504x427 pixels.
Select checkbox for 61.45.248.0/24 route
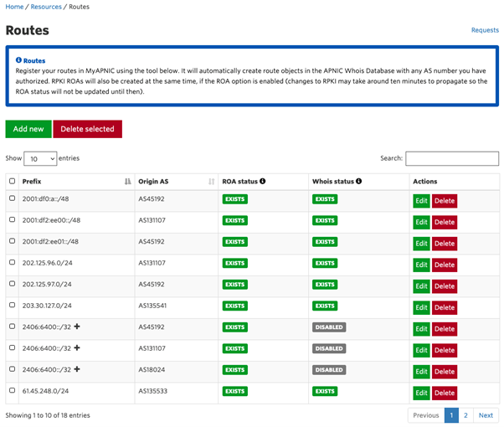pyautogui.click(x=12, y=390)
